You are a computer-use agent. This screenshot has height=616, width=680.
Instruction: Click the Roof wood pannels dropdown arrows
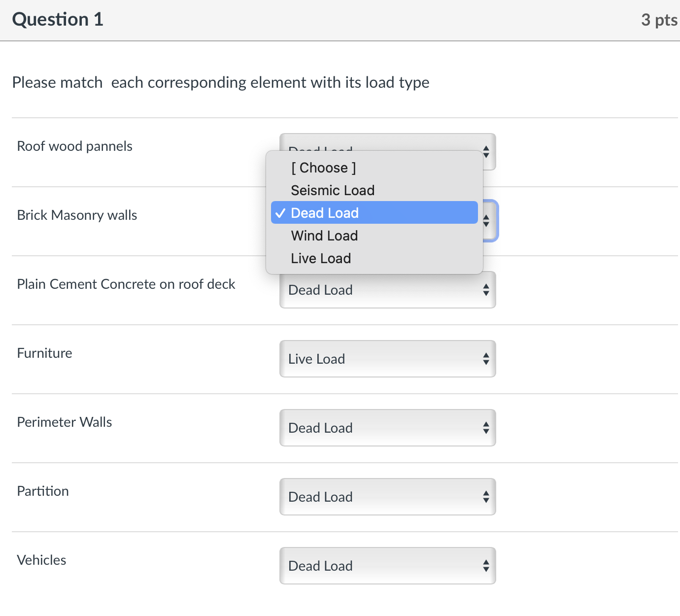tap(486, 151)
